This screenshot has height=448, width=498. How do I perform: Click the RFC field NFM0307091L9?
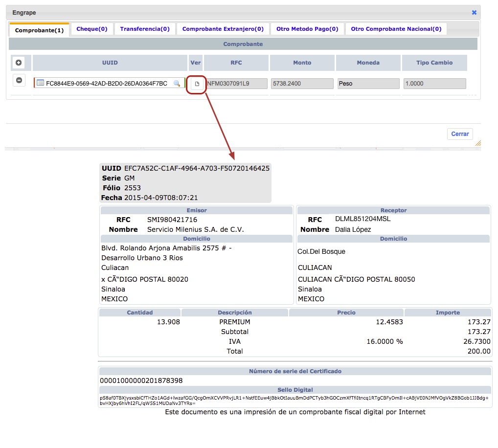point(237,84)
